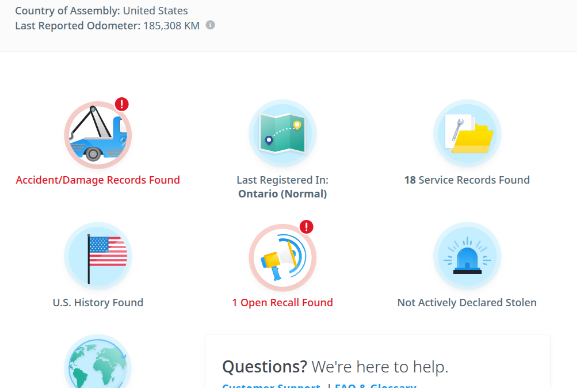Select the map registration icon

pos(282,134)
